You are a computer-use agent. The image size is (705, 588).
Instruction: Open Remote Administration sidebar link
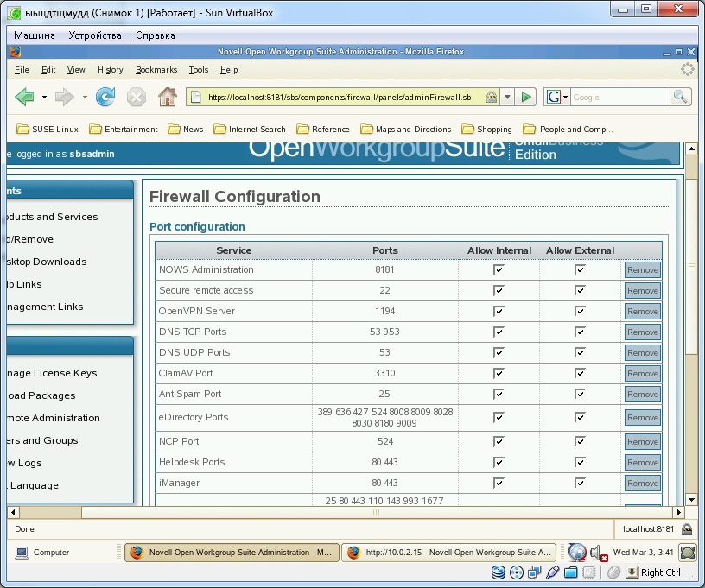53,418
